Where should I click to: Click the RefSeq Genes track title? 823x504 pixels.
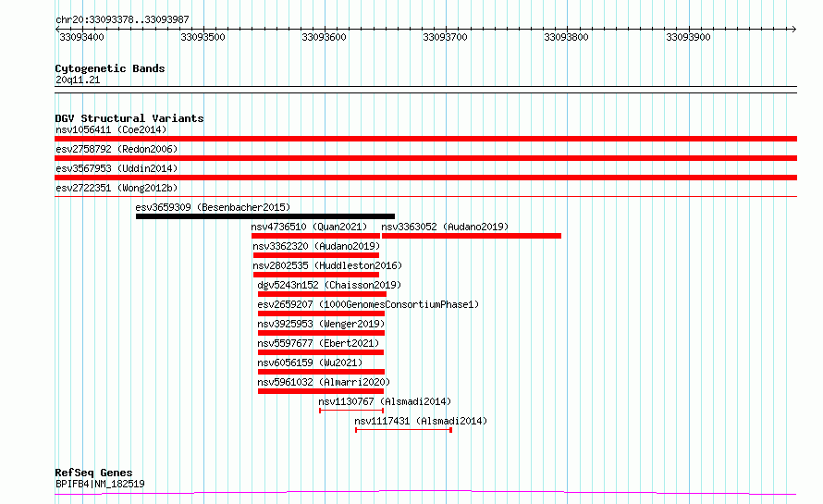[93, 473]
